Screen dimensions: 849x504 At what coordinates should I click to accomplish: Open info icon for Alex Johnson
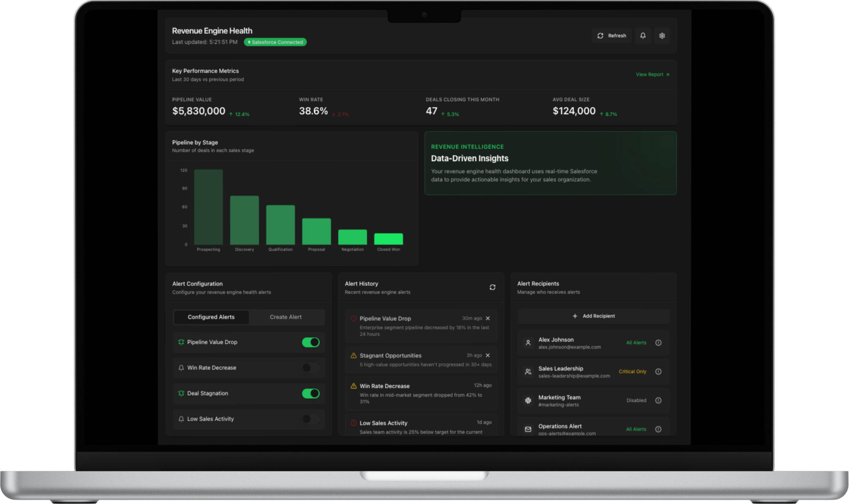click(x=658, y=343)
